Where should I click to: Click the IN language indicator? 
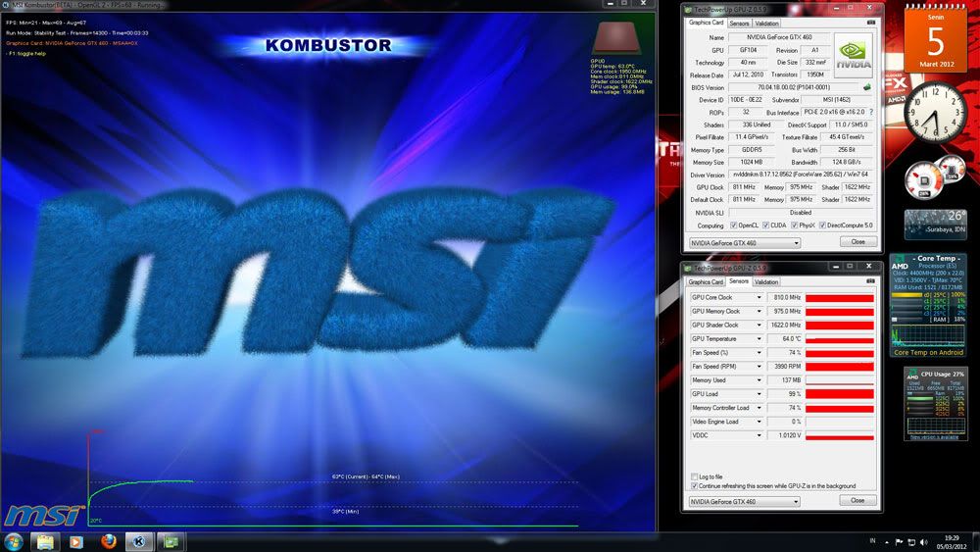pos(872,541)
